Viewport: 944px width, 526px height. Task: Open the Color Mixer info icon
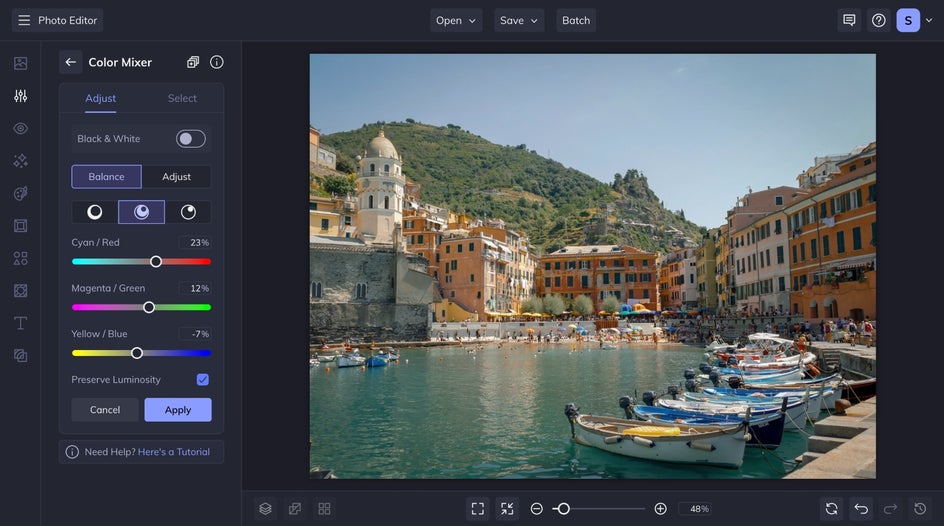pyautogui.click(x=217, y=62)
